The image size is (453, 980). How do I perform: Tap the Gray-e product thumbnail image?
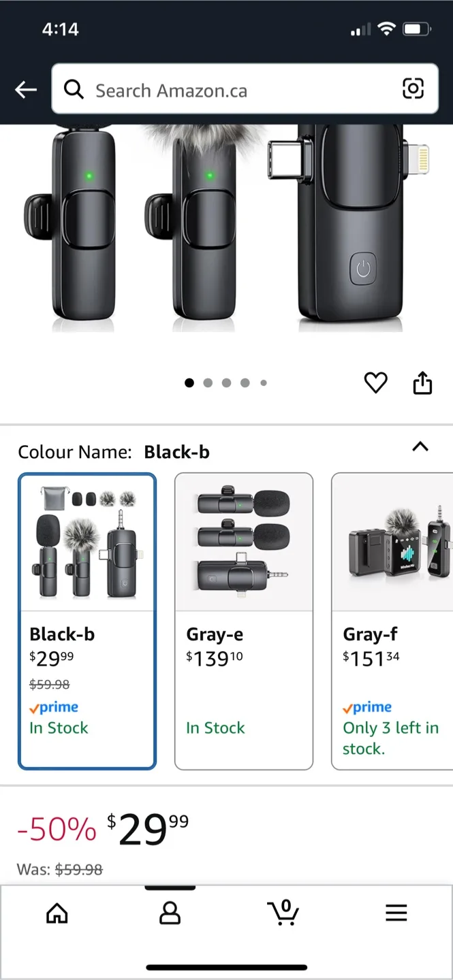244,543
